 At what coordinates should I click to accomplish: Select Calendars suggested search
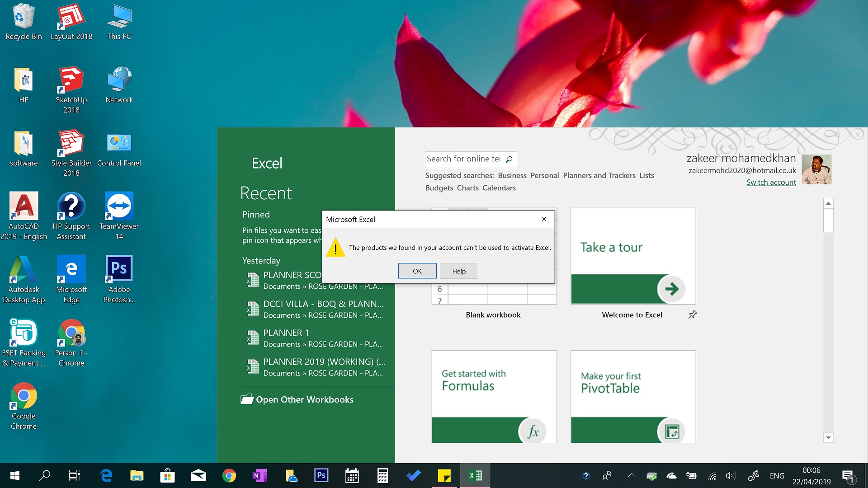(499, 188)
